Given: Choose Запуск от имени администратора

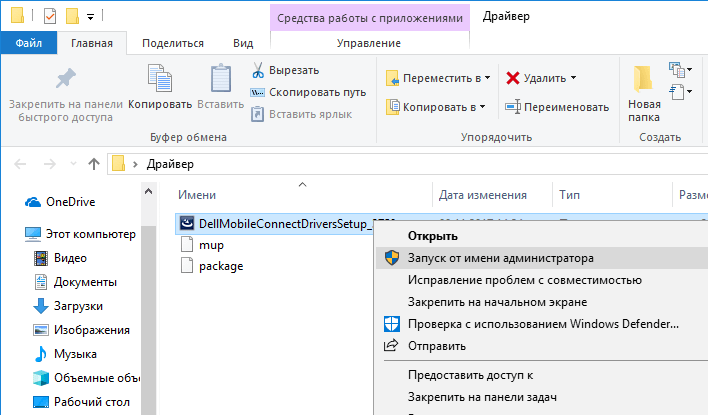Looking at the screenshot, I should (x=542, y=258).
